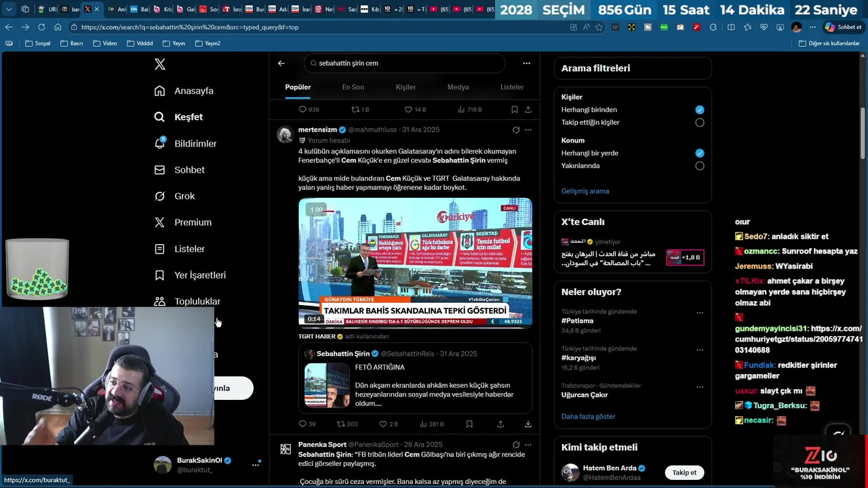Screen dimensions: 868x488
Task: Open more menu on Panenka Sport post
Action: point(528,445)
